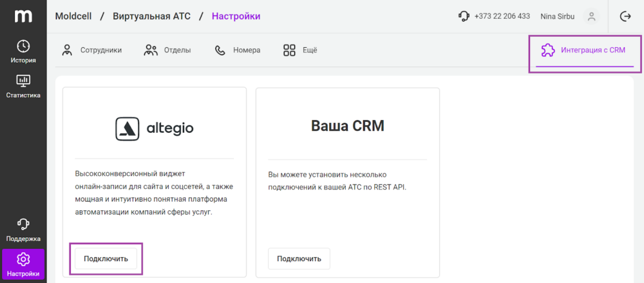Go to Moldcell breadcrumb link
The height and width of the screenshot is (283, 644).
(x=73, y=17)
